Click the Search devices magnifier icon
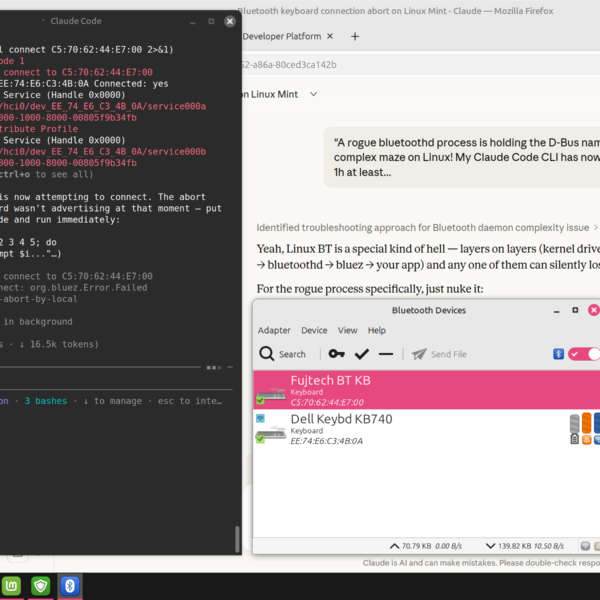The height and width of the screenshot is (600, 600). pos(268,354)
